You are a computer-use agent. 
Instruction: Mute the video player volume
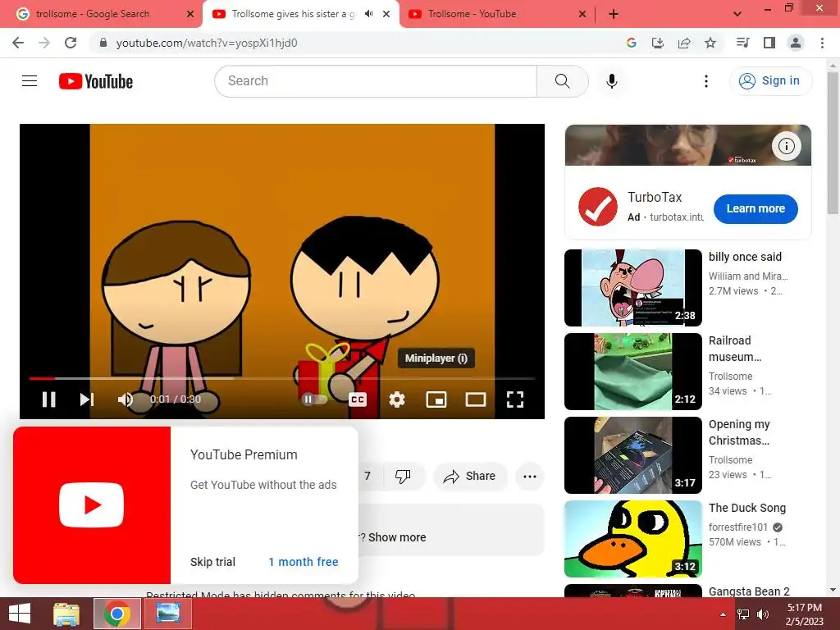click(125, 399)
